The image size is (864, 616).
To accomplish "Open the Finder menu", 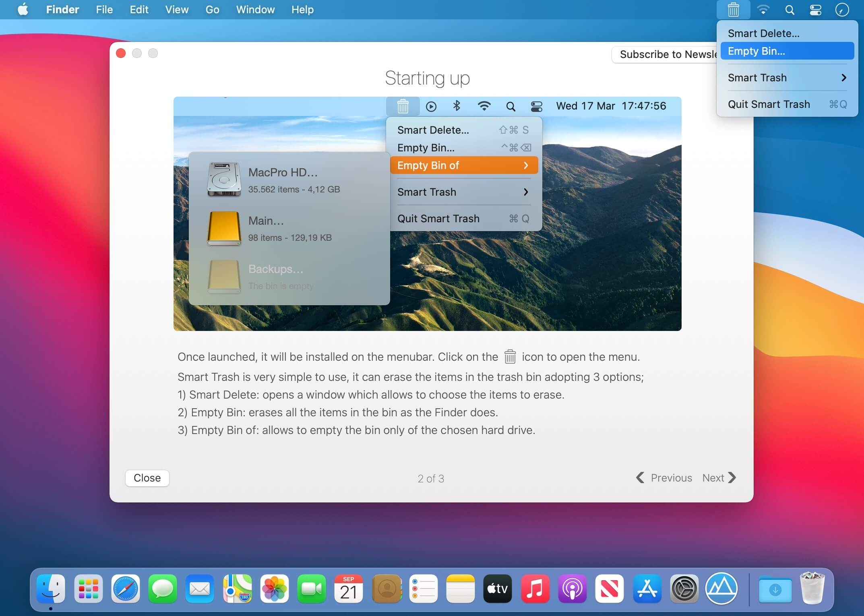I will tap(62, 10).
